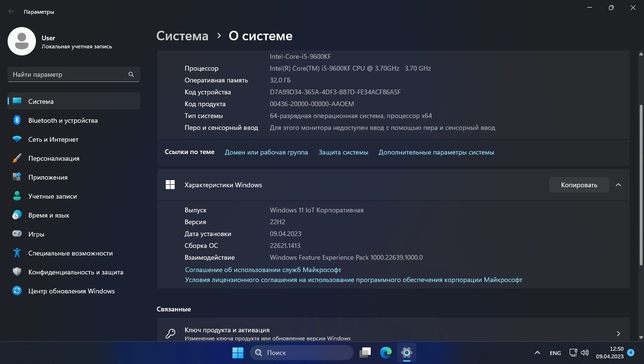This screenshot has width=644, height=364.
Task: Click the Игры gamepad icon
Action: [x=17, y=234]
